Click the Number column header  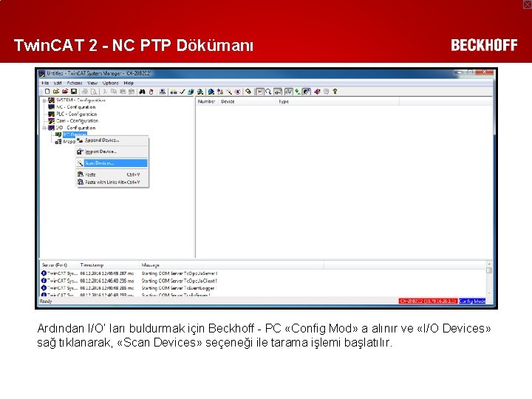(207, 101)
